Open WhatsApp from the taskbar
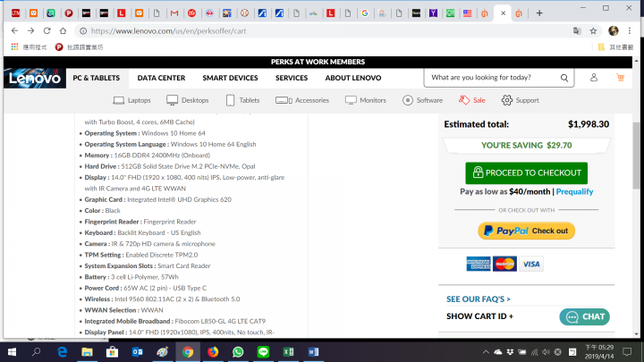The height and width of the screenshot is (362, 644). click(x=238, y=352)
